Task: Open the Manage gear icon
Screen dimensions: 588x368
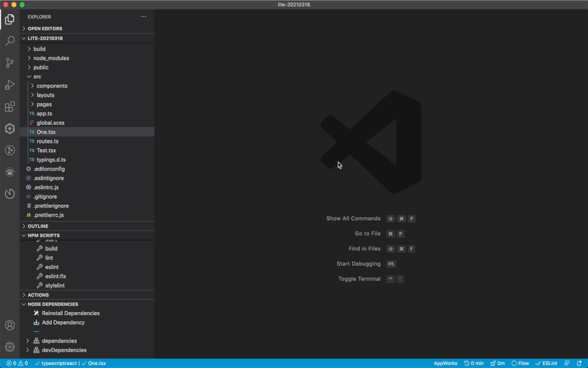Action: click(10, 347)
